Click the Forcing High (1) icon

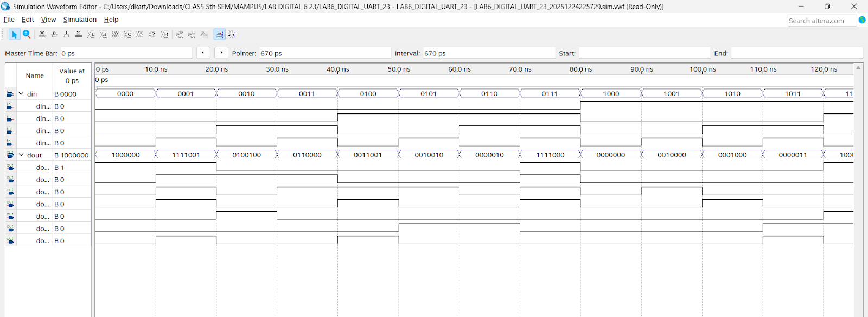(x=66, y=34)
